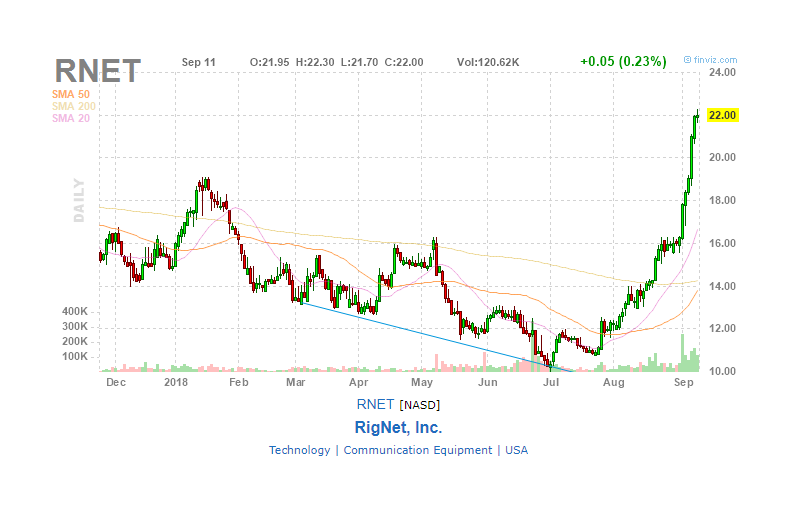Click the SMA 20 legend label
The width and height of the screenshot is (794, 512).
pyautogui.click(x=70, y=119)
